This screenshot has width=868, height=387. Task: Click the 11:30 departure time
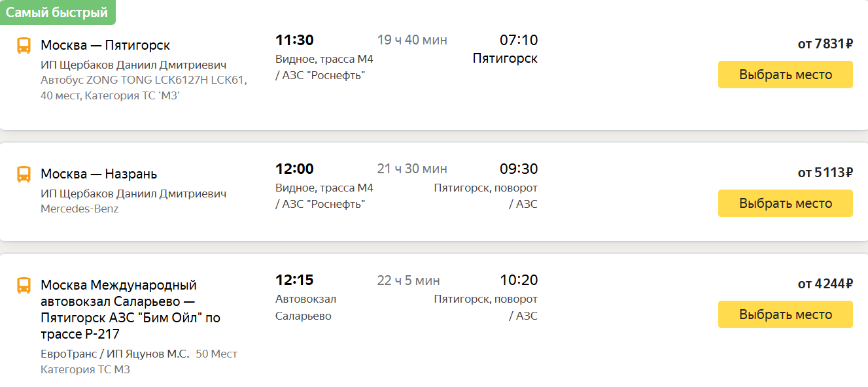coord(294,41)
